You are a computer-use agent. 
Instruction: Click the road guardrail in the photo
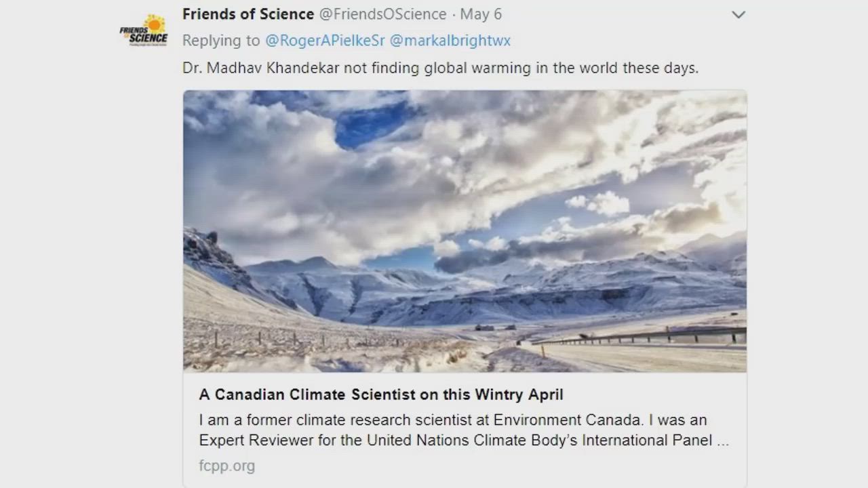651,335
